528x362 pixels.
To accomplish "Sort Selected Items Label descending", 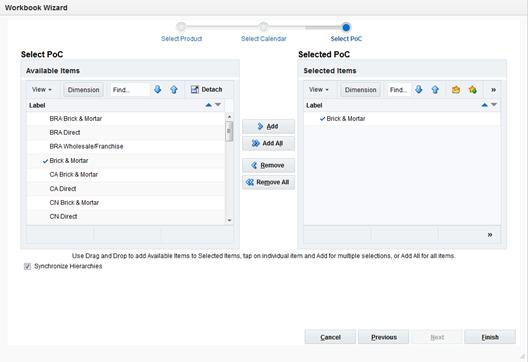I will click(x=494, y=105).
